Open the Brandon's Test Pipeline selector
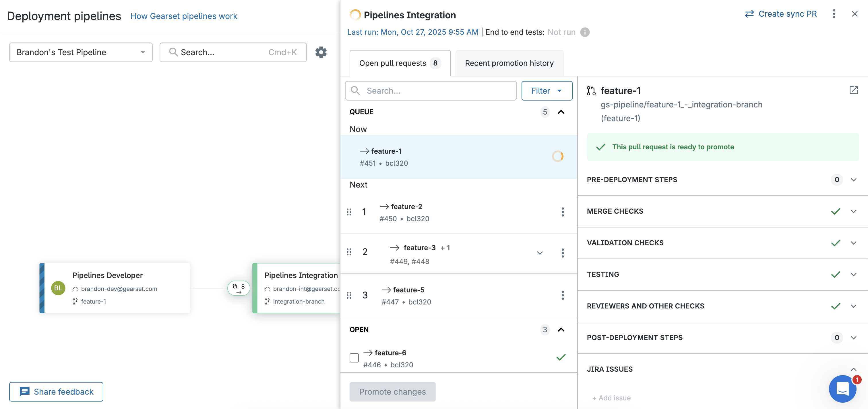The image size is (868, 409). tap(81, 52)
